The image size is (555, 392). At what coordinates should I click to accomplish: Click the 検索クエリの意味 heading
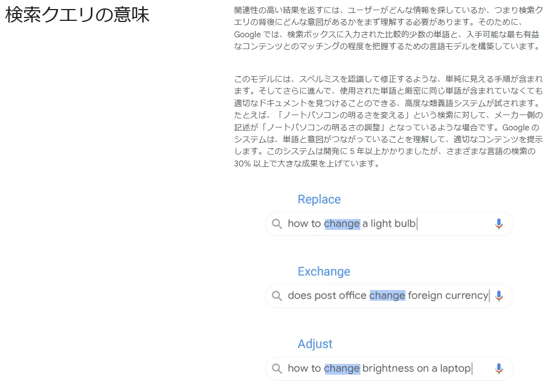[x=77, y=15]
